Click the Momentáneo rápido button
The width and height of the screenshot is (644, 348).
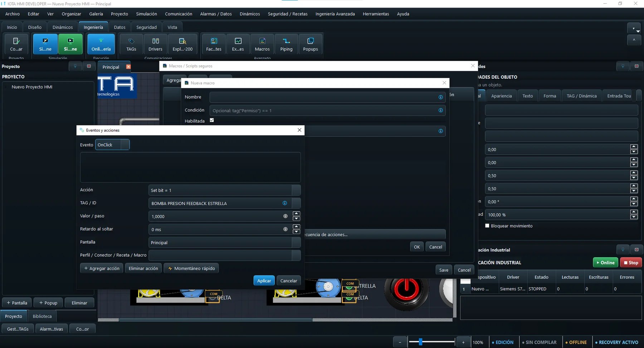click(x=191, y=268)
